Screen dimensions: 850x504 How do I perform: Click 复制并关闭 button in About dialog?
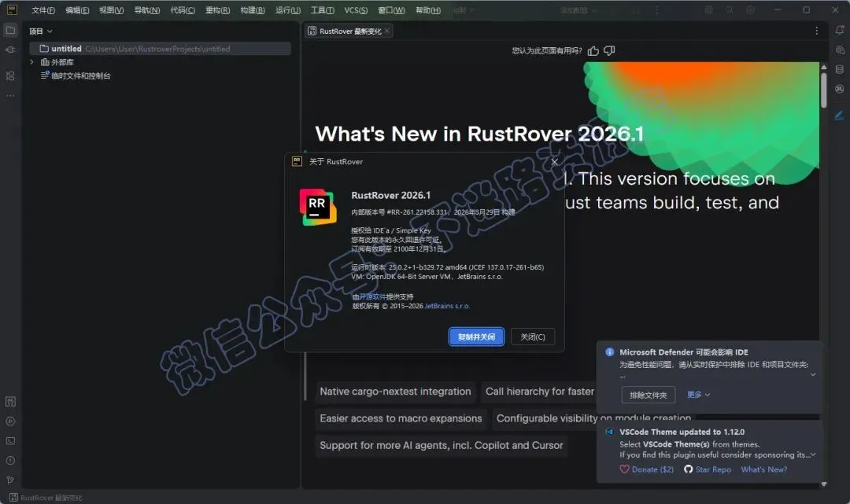point(476,337)
